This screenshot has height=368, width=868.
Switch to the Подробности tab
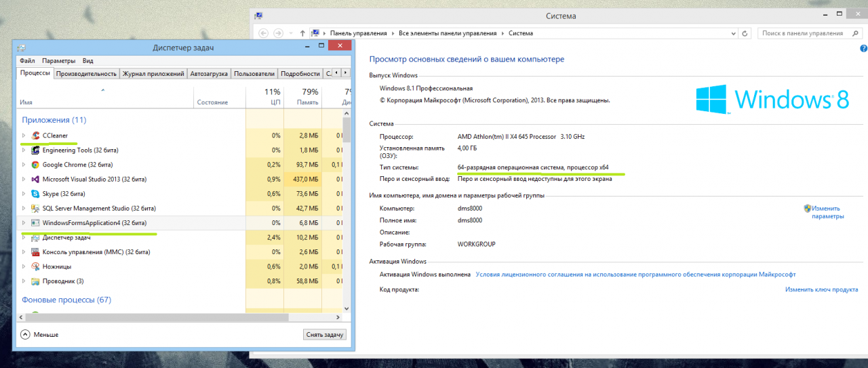pos(300,74)
